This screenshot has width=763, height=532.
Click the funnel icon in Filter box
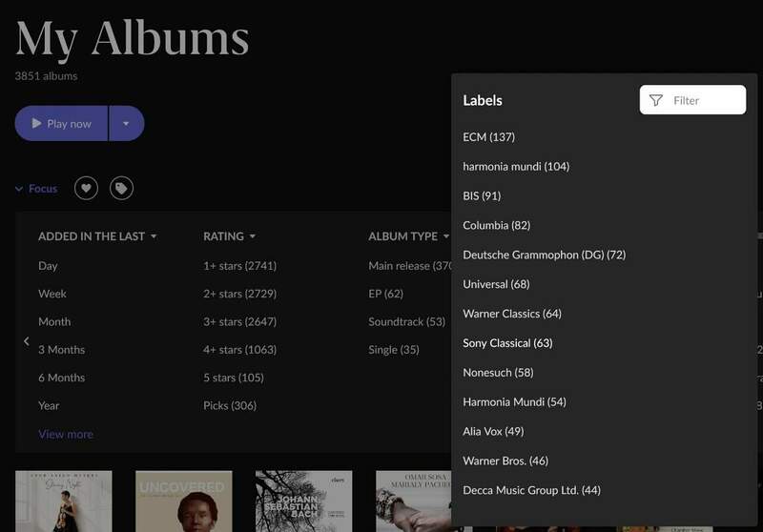655,100
